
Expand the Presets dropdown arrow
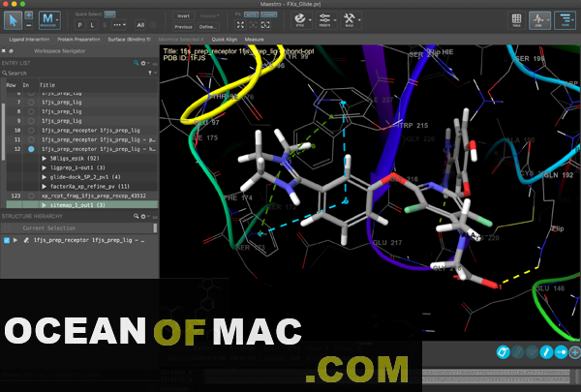coord(335,19)
